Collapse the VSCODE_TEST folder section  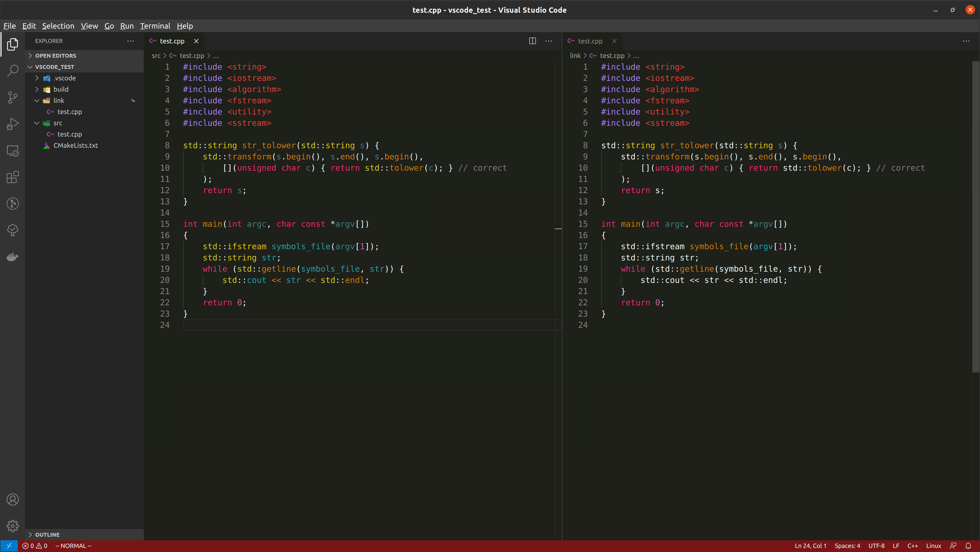[x=84, y=67]
